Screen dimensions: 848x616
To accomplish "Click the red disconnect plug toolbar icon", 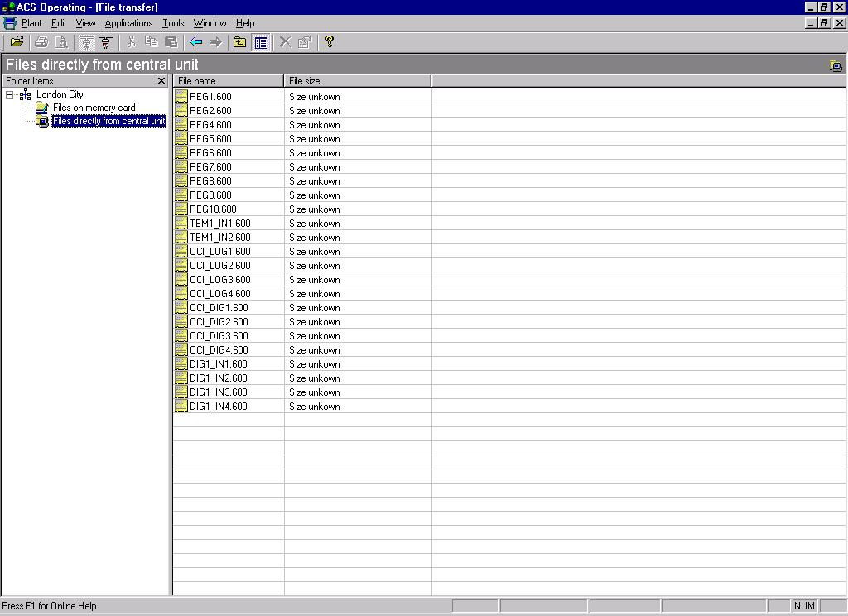I will pyautogui.click(x=106, y=41).
